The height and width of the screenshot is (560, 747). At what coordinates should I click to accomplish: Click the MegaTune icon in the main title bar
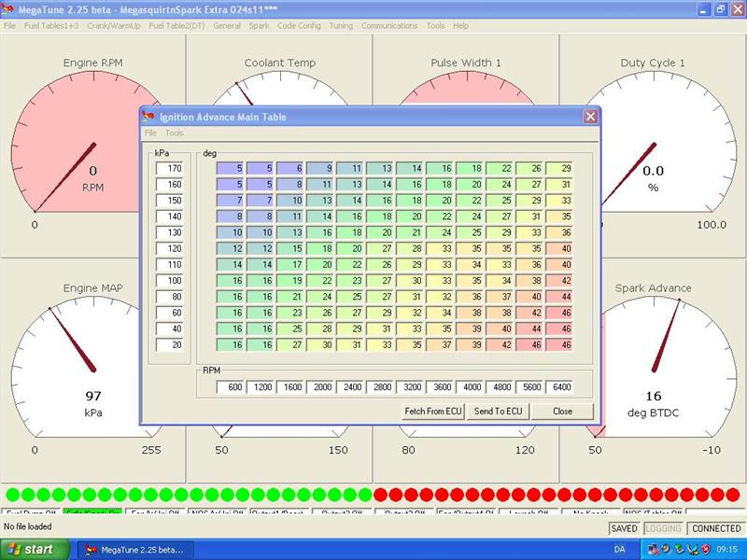pyautogui.click(x=7, y=9)
